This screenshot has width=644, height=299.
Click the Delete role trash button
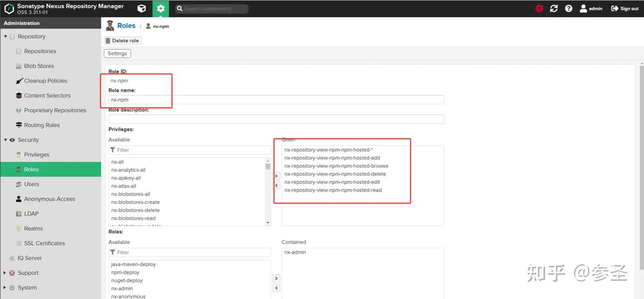point(122,41)
